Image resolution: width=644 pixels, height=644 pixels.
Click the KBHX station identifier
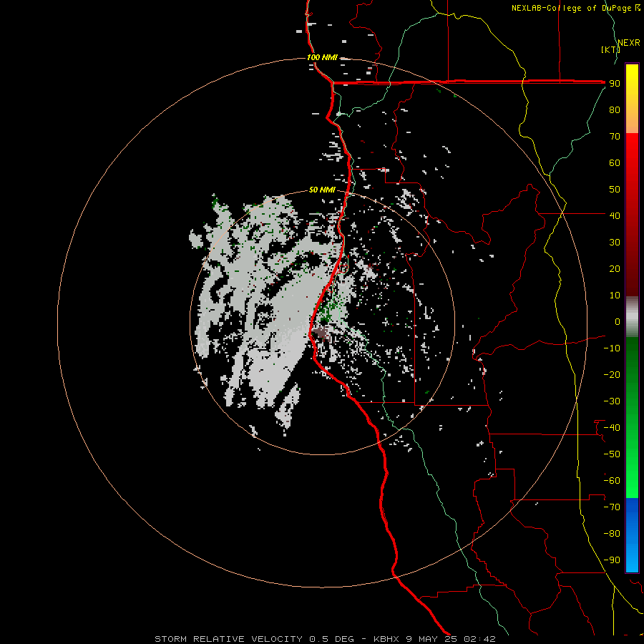point(386,639)
